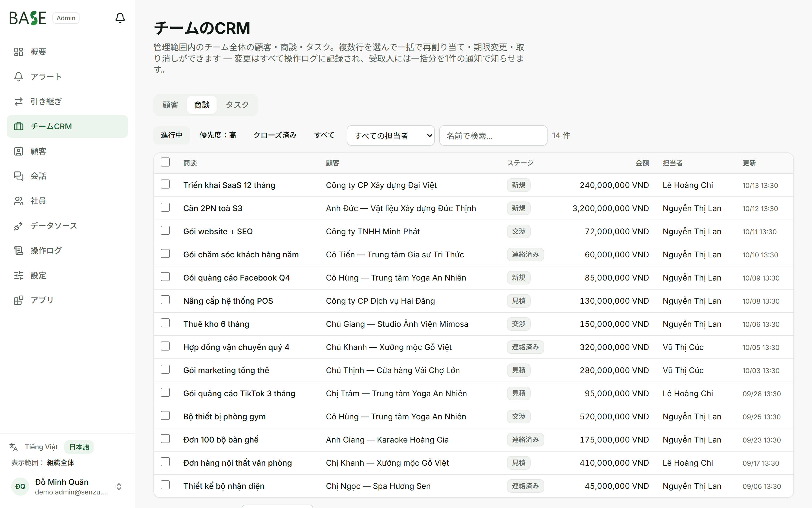Viewport: 812px width, 508px height.
Task: Click the アラート bell icon in sidebar
Action: click(18, 76)
